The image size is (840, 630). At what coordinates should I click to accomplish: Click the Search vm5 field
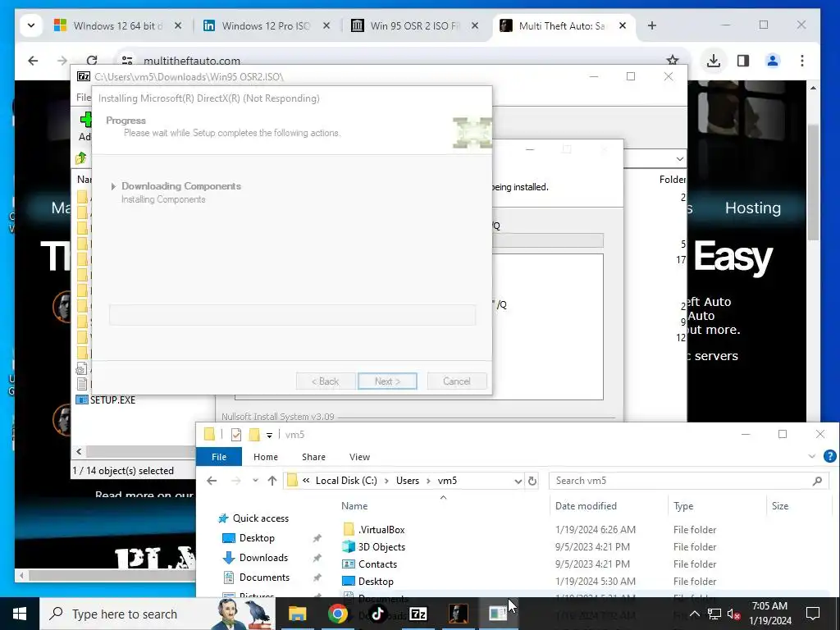click(688, 481)
